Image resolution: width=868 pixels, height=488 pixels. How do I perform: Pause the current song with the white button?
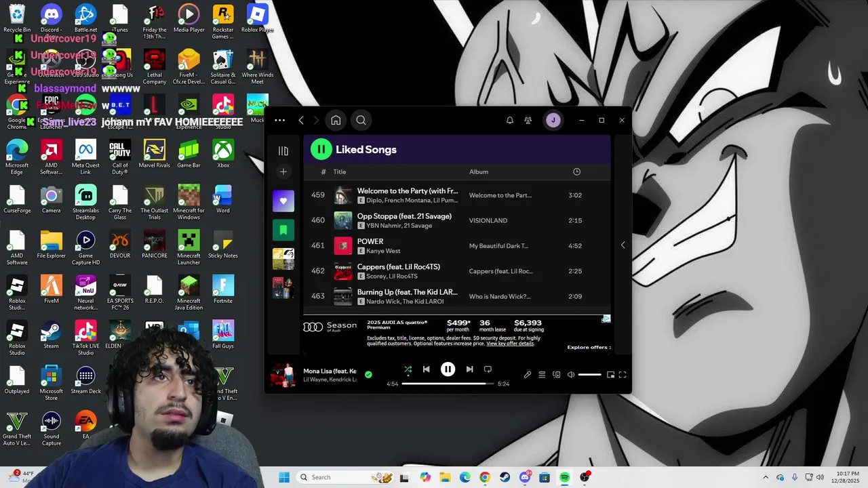448,369
